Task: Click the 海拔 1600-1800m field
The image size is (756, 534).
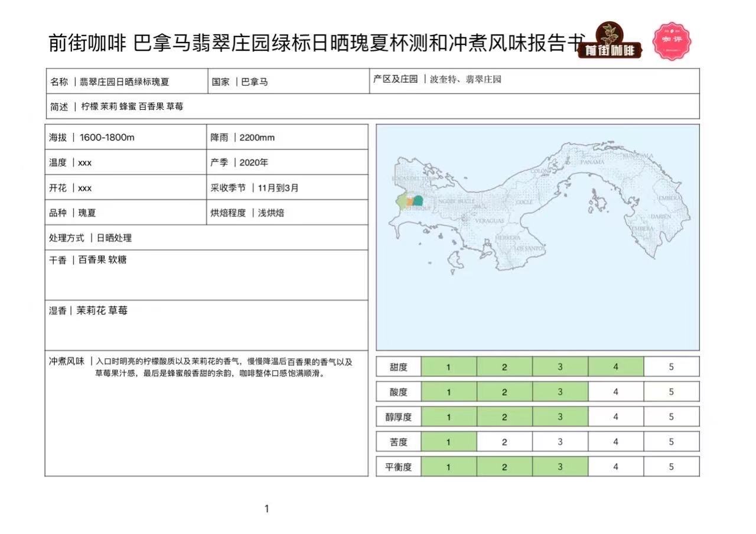Action: click(x=125, y=138)
